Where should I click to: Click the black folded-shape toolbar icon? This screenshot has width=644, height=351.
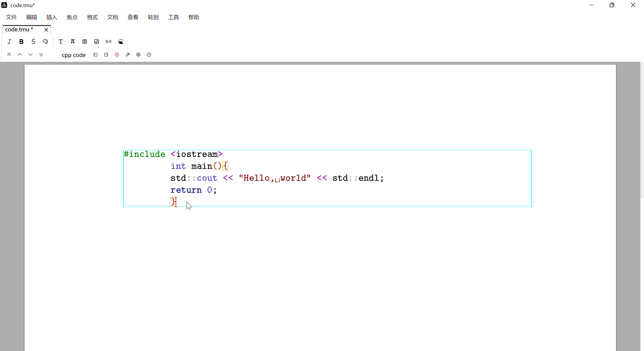(x=120, y=41)
